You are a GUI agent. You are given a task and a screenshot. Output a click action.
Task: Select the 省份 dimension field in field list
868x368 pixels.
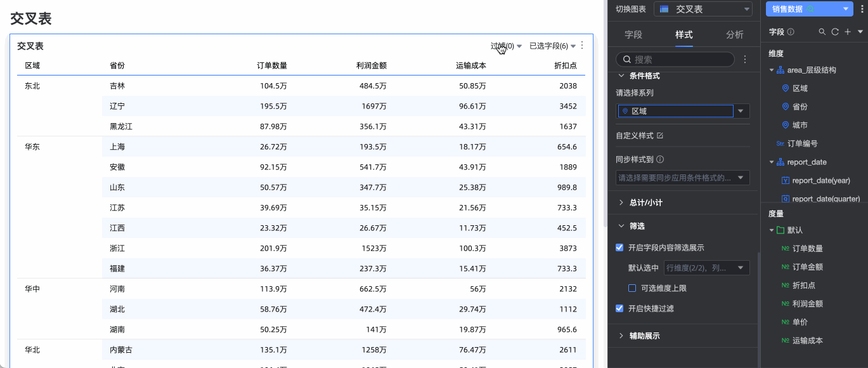click(x=800, y=107)
